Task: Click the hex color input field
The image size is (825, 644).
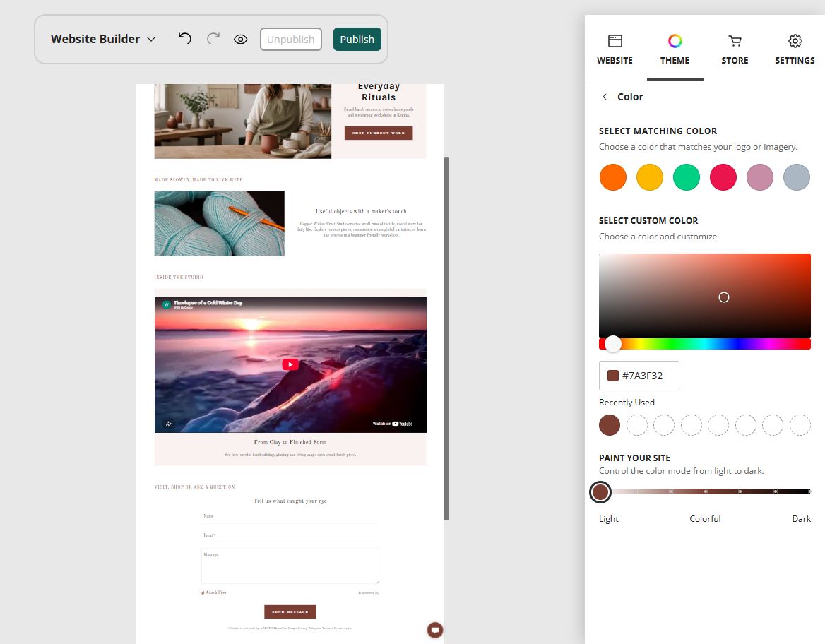Action: 639,376
